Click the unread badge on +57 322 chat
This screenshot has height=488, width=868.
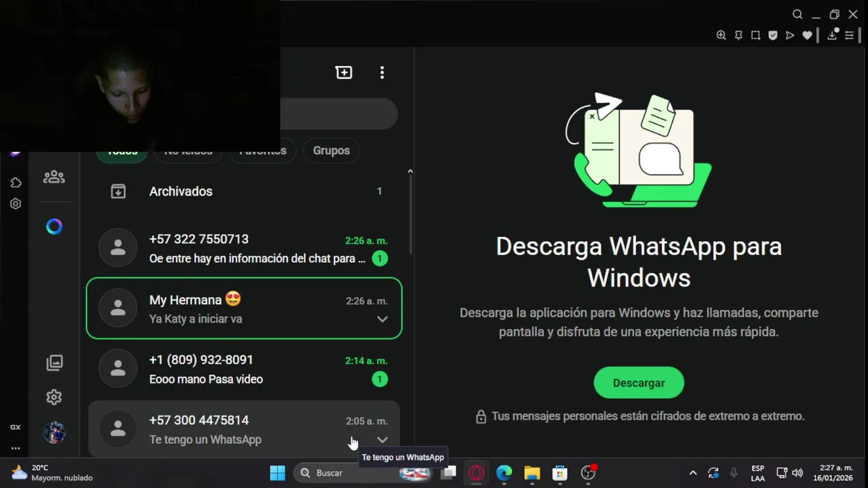click(380, 258)
